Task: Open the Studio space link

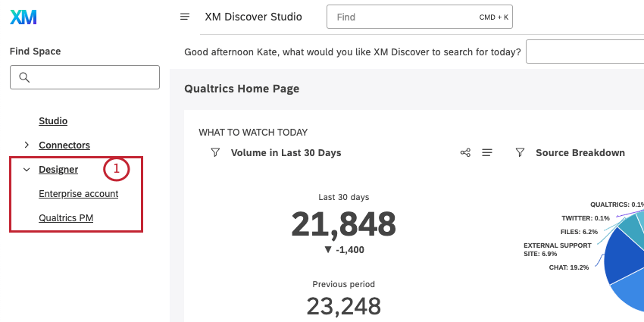Action: (53, 120)
